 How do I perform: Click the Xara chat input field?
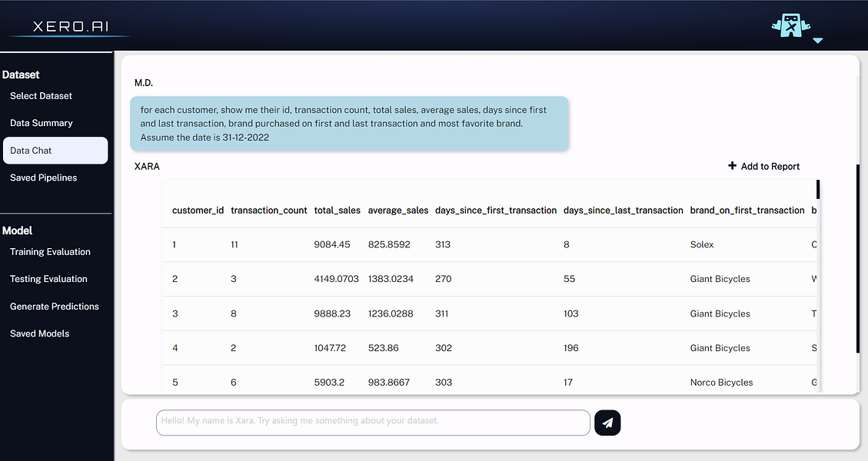pos(373,421)
